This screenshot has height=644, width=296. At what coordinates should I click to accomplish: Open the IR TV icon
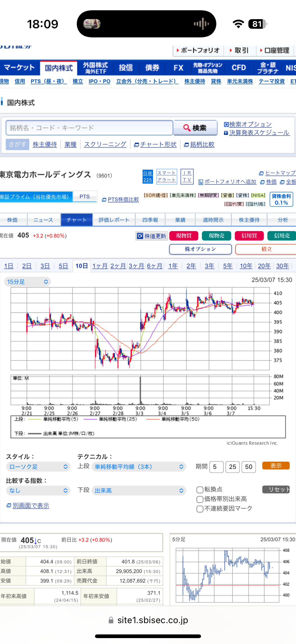pos(187,177)
